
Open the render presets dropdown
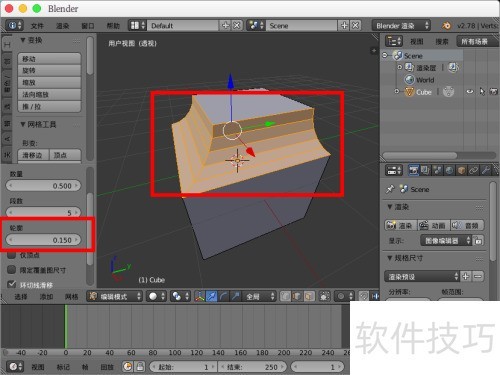click(422, 276)
